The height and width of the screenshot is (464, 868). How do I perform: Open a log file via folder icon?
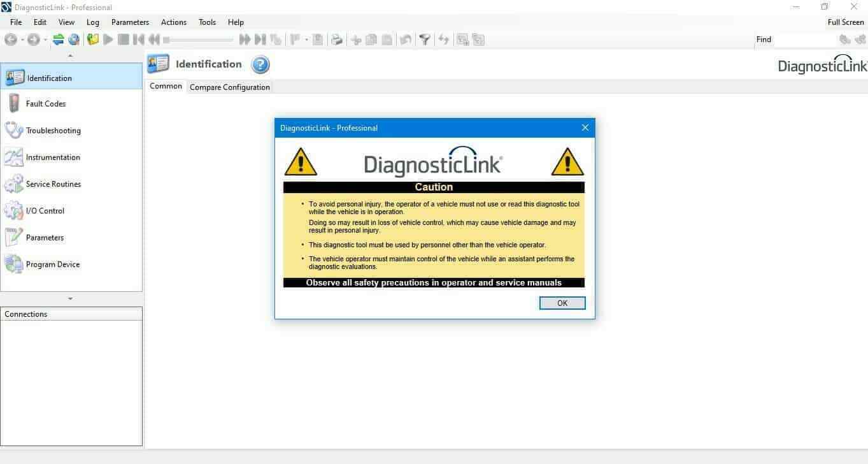pyautogui.click(x=94, y=40)
